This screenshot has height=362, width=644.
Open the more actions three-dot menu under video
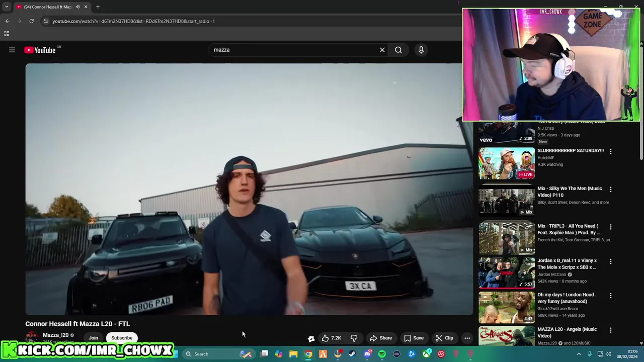click(x=467, y=338)
